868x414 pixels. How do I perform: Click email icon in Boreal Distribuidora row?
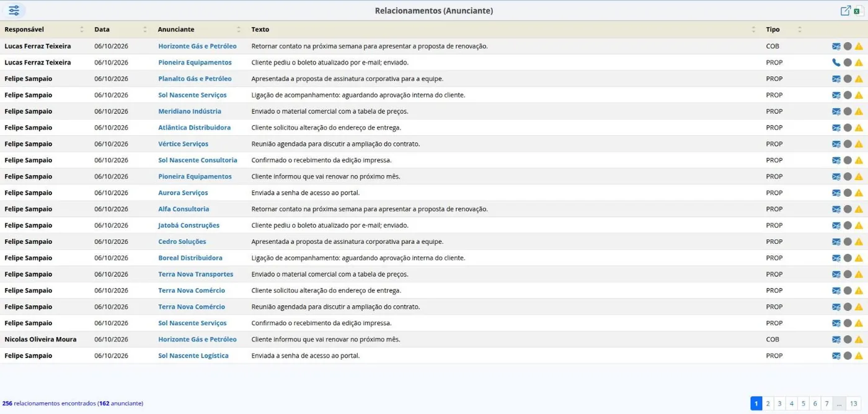pos(836,258)
